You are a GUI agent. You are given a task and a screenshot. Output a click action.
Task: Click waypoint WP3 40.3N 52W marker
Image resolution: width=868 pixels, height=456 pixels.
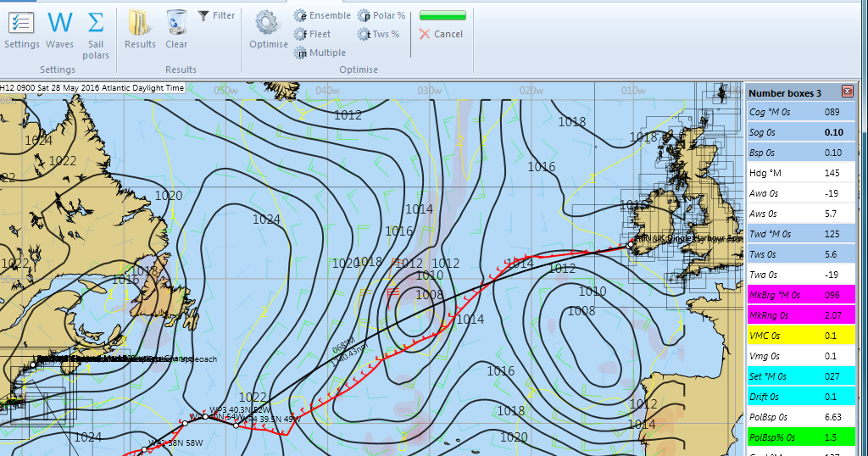[205, 416]
